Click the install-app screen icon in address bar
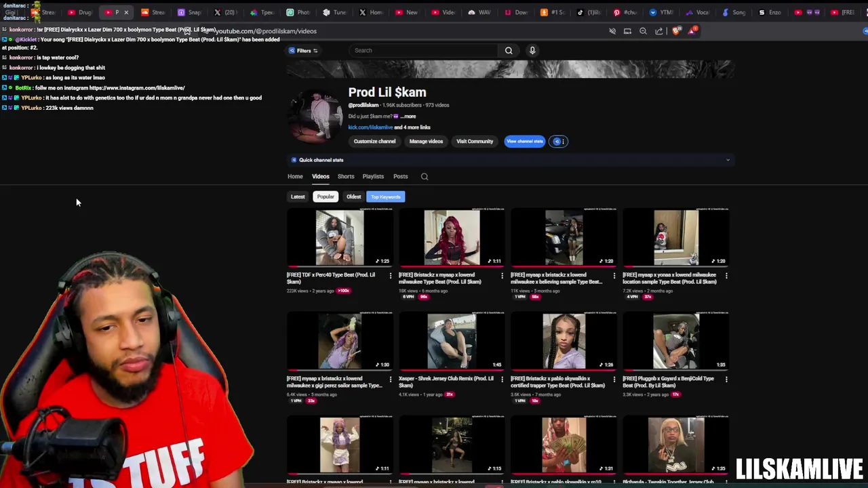Viewport: 868px width, 488px height. pyautogui.click(x=627, y=31)
